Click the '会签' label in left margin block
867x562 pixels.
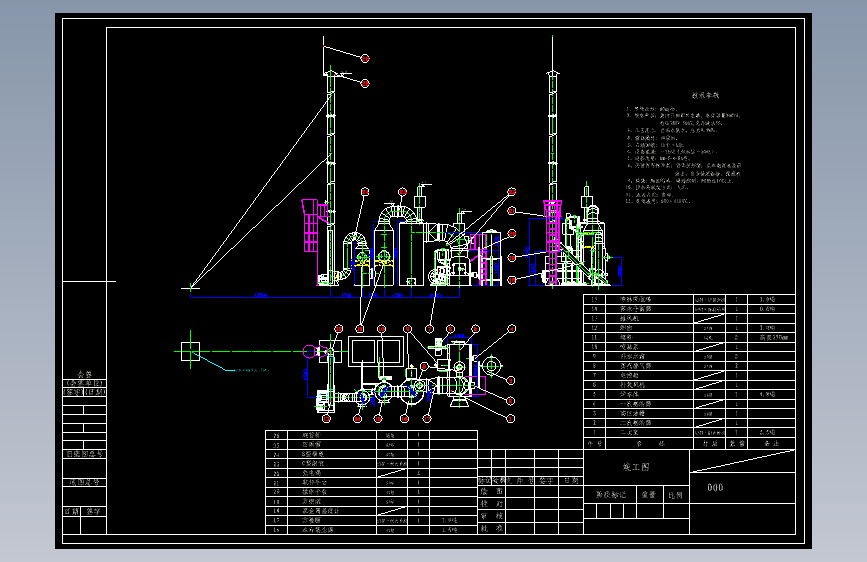pos(85,374)
